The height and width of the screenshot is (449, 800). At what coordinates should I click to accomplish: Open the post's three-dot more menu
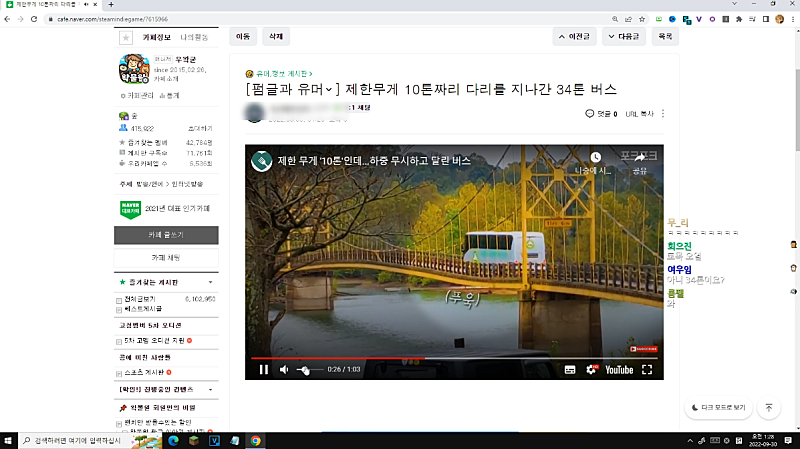[x=662, y=114]
